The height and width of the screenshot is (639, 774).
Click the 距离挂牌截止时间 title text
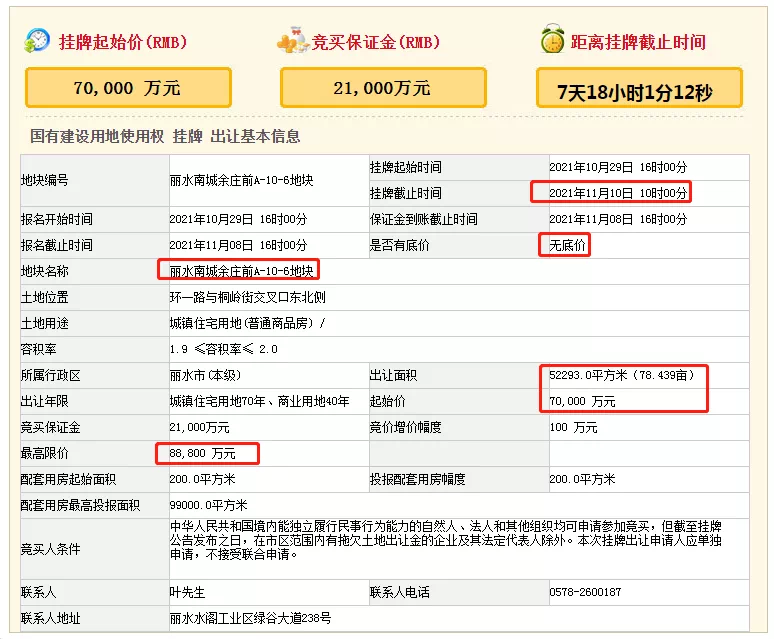click(x=638, y=42)
